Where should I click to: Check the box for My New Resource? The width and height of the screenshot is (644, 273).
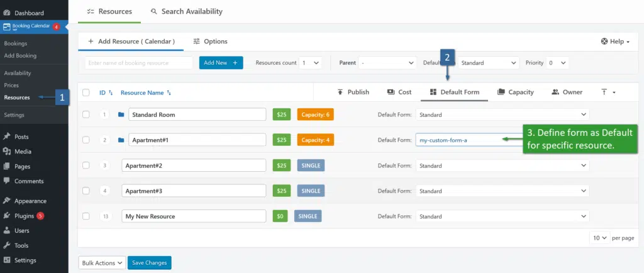tap(86, 216)
